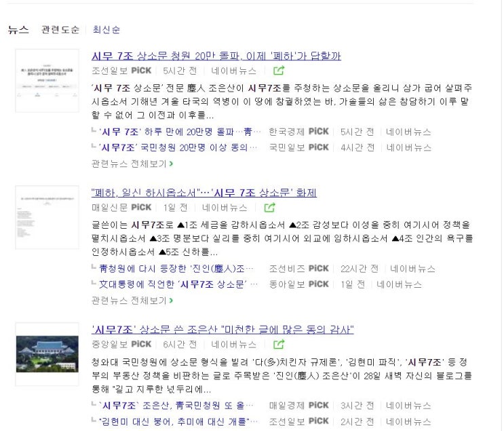The image size is (504, 431).
Task: Open 네이버뉴스 link beside 동아일보 PiCK
Action: point(399,284)
